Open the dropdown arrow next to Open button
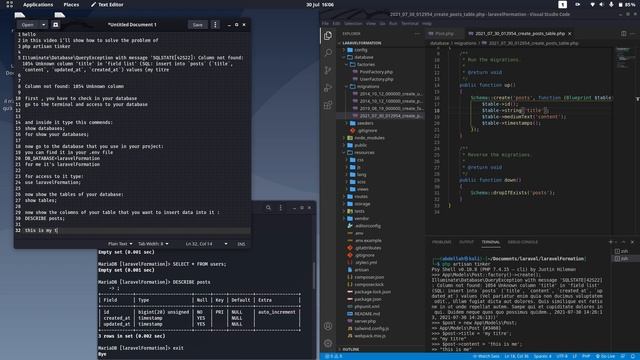Image resolution: width=640 pixels, height=360 pixels. tap(43, 25)
